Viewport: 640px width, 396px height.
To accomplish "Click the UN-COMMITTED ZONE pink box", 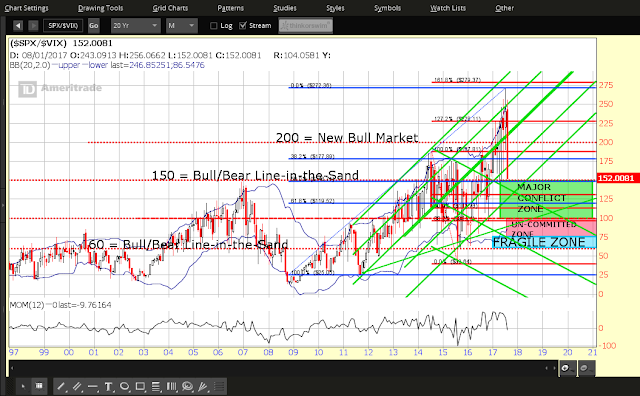I will [551, 228].
